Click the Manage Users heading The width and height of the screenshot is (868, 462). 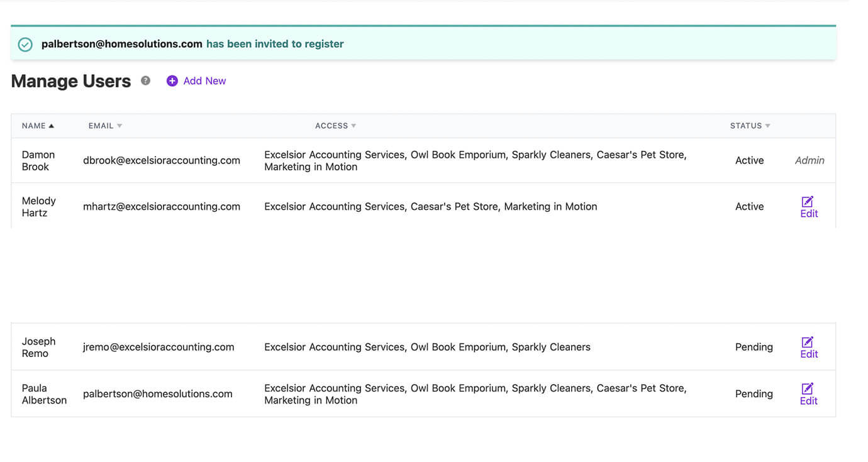pyautogui.click(x=71, y=81)
